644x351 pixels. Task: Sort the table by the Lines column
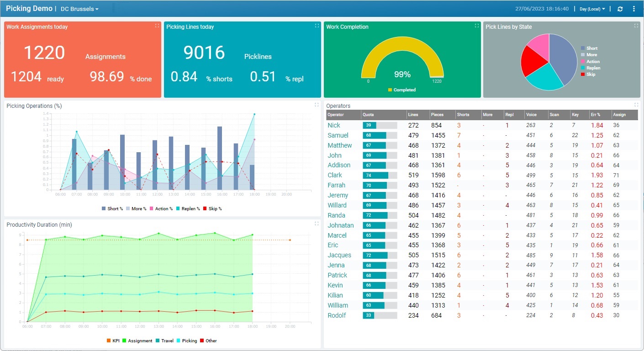pos(413,115)
